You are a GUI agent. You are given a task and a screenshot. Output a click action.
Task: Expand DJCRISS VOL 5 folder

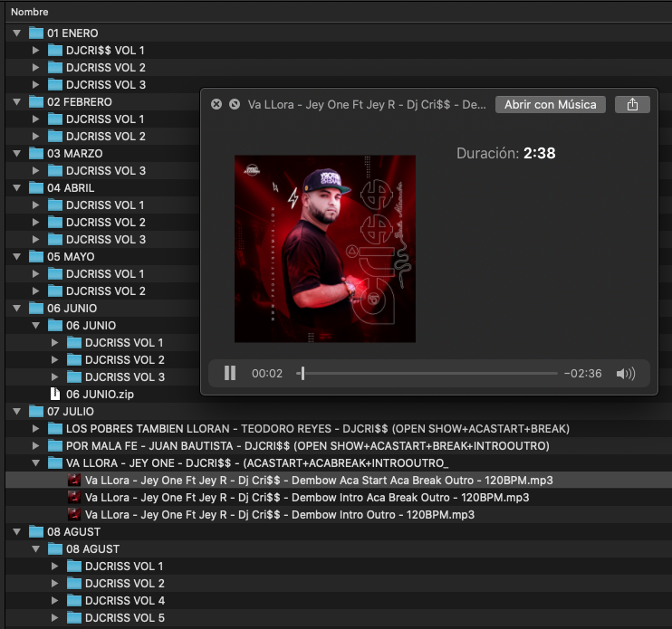coord(55,618)
